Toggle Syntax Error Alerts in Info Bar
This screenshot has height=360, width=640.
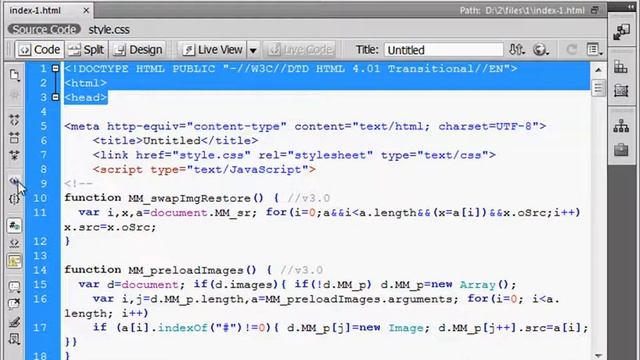[14, 261]
